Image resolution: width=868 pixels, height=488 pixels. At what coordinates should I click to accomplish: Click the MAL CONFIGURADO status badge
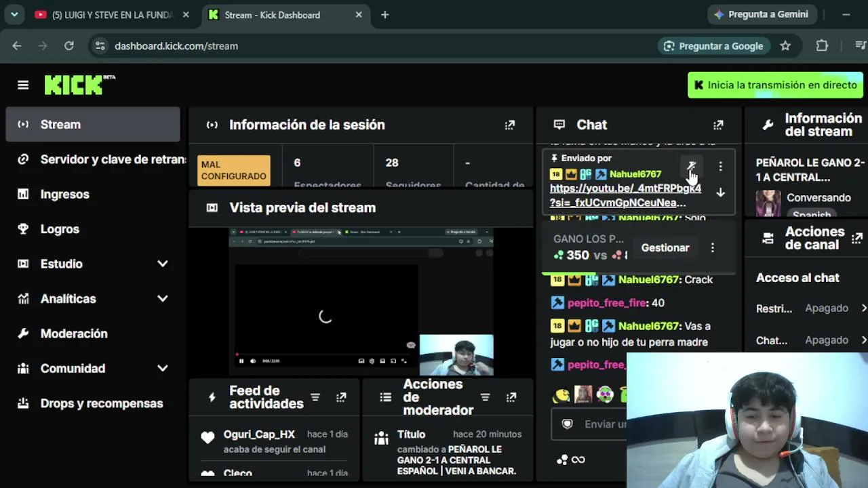(233, 170)
